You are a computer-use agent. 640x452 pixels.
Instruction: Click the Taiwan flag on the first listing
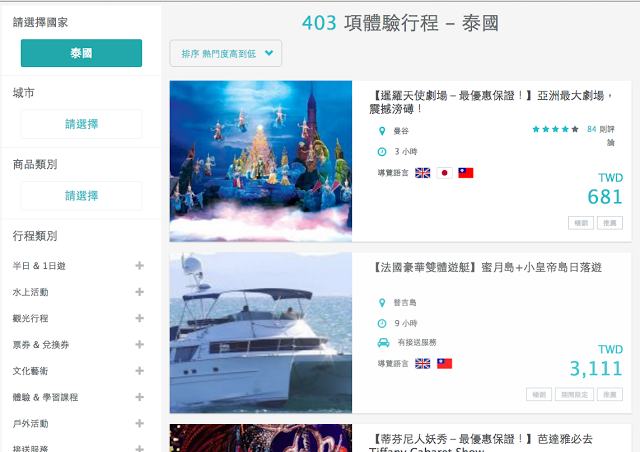click(x=466, y=172)
